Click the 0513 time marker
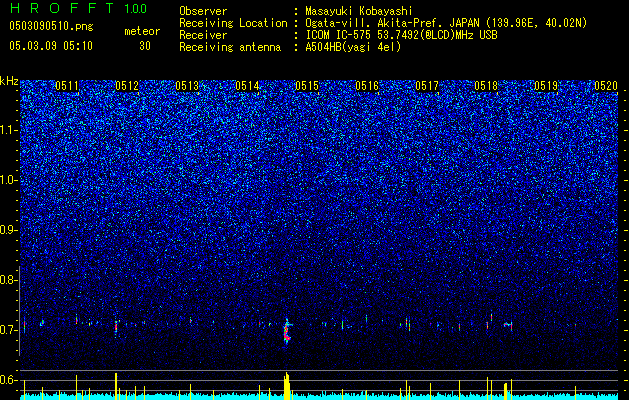Viewport: 629px width, 400px height. tap(187, 86)
